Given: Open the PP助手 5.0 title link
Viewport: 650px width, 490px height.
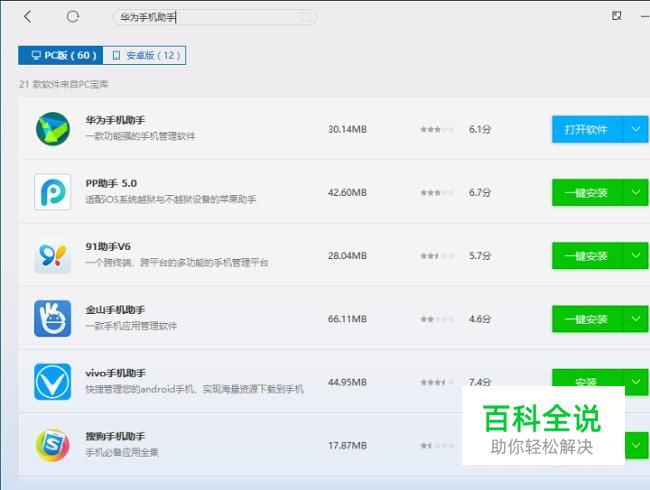Looking at the screenshot, I should pyautogui.click(x=111, y=183).
